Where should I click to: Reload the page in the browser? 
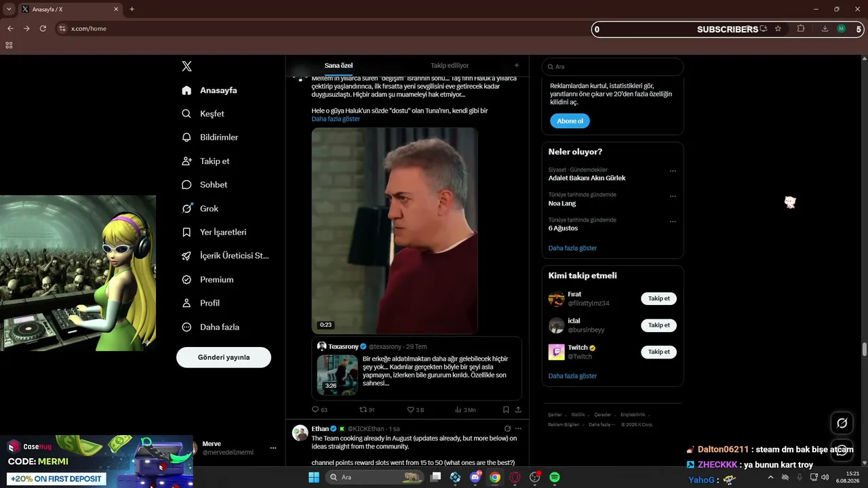[x=43, y=28]
